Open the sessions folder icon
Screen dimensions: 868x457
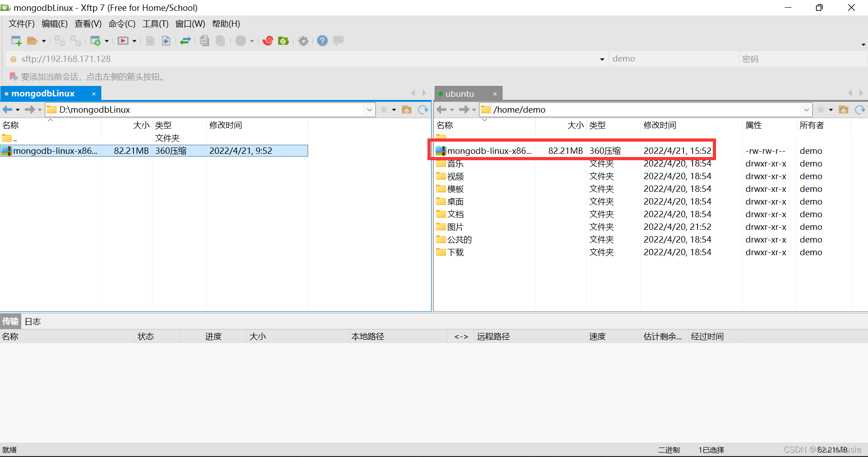32,41
